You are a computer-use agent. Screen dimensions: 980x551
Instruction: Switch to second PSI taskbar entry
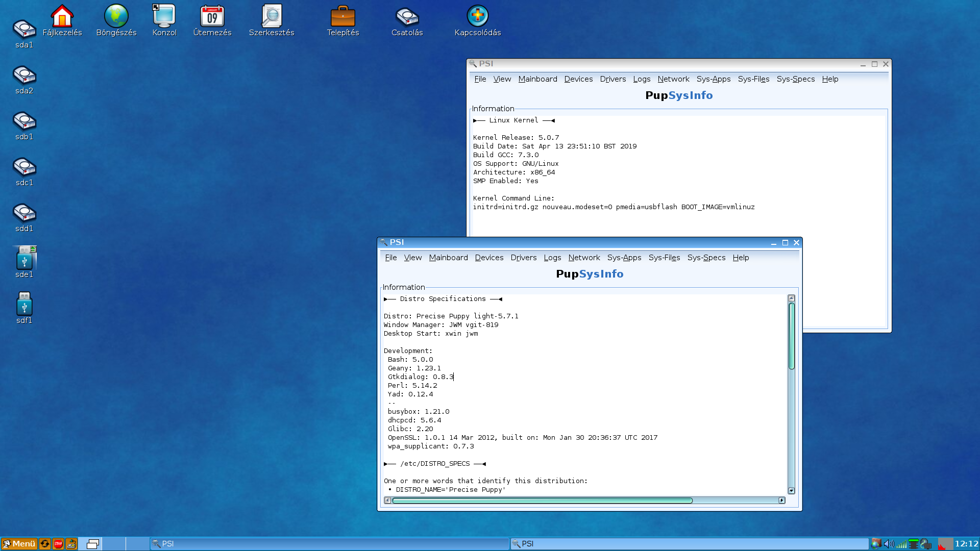click(689, 544)
